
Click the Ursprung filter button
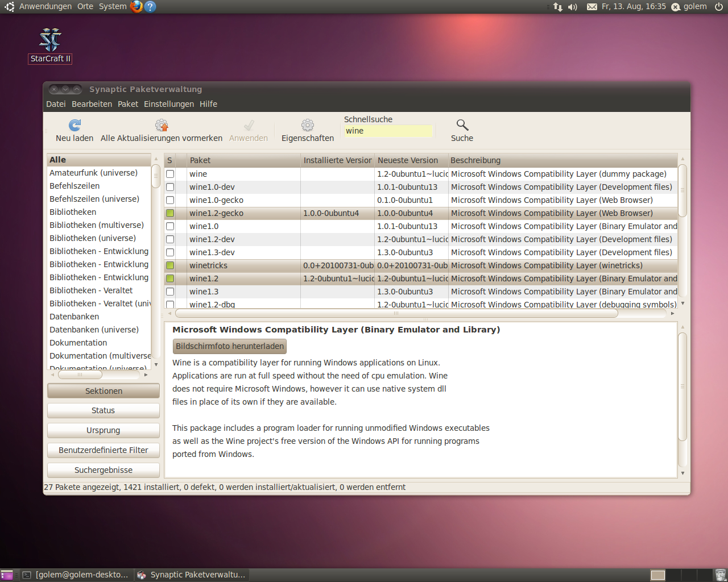104,430
